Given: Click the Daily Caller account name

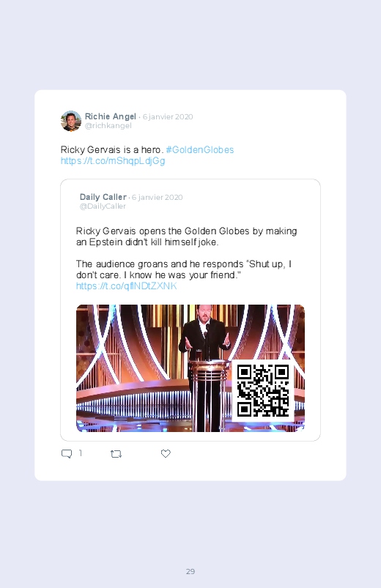Looking at the screenshot, I should point(103,197).
